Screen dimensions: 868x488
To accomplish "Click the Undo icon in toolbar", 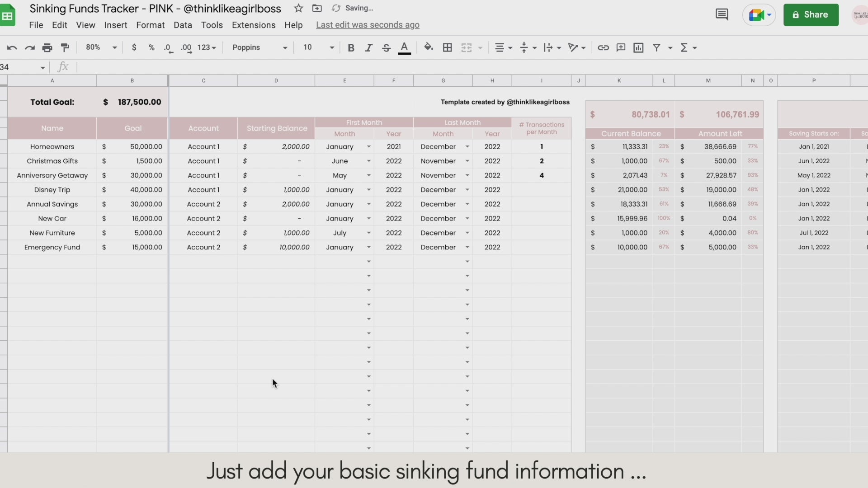I will (12, 47).
